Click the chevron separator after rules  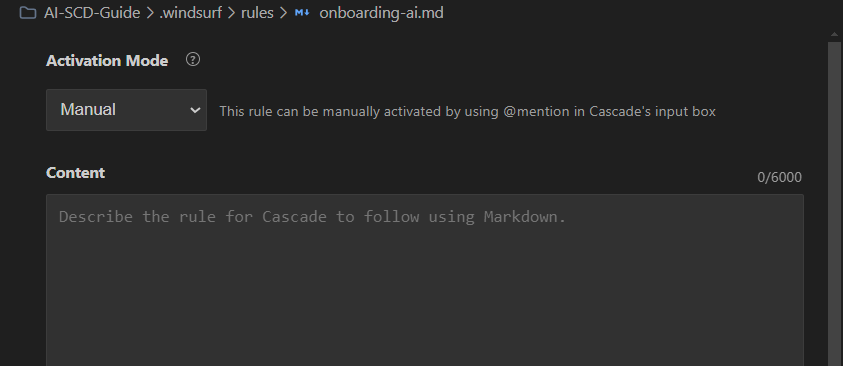point(283,13)
